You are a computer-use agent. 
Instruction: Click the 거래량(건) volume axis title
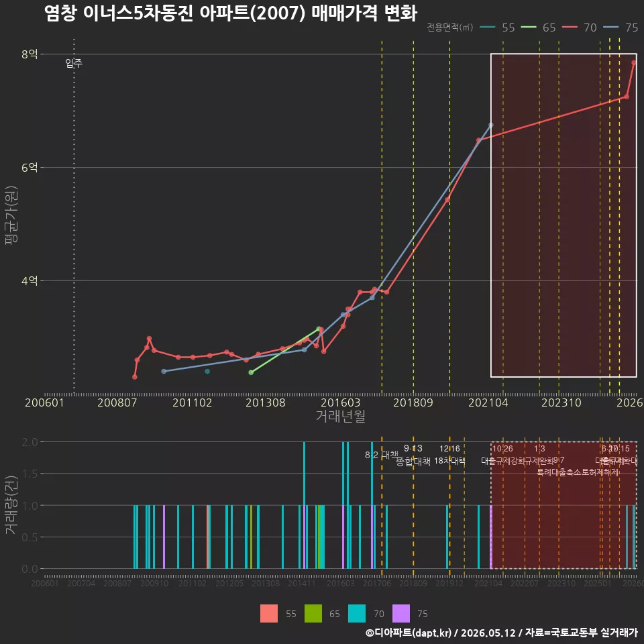(11, 505)
